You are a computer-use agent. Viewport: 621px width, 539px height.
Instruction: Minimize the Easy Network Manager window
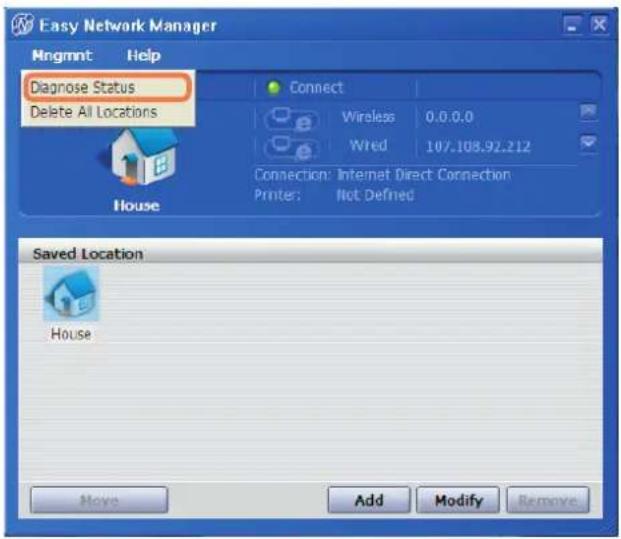573,25
